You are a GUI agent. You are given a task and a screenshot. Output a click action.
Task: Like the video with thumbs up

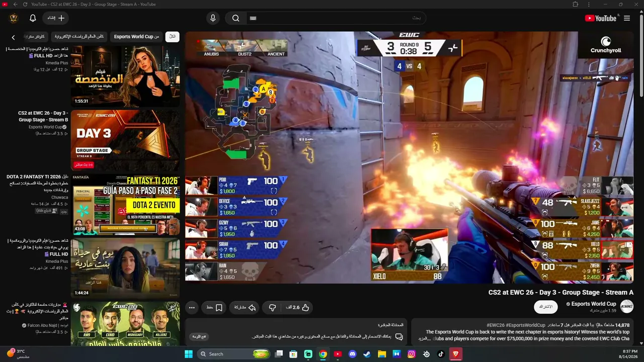(298, 308)
